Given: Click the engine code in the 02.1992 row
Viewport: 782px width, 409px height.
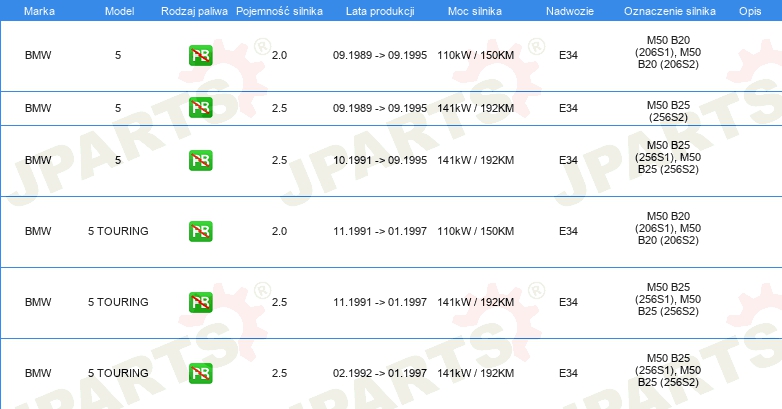Looking at the screenshot, I should pyautogui.click(x=668, y=370).
